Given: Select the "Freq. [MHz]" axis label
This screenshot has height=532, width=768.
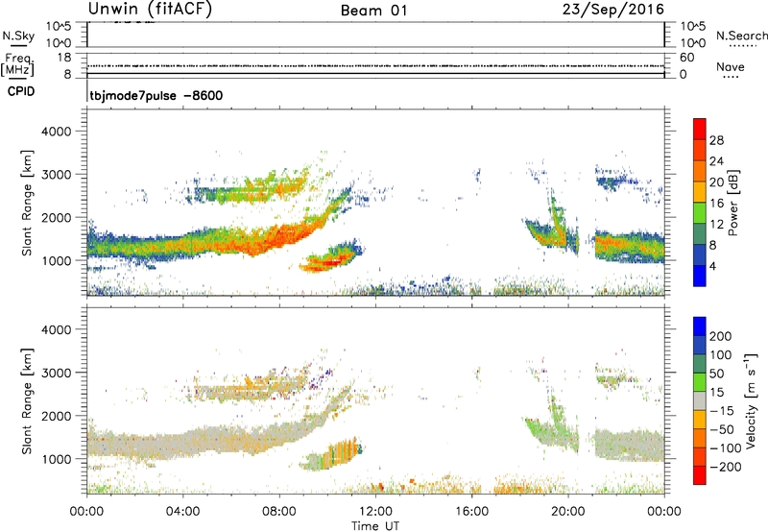Looking at the screenshot, I should 17,65.
